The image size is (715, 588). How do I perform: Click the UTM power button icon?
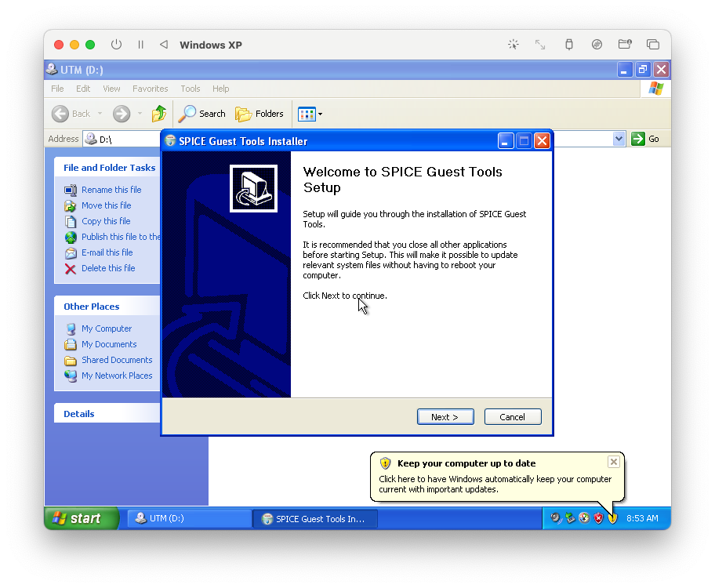[x=116, y=45]
